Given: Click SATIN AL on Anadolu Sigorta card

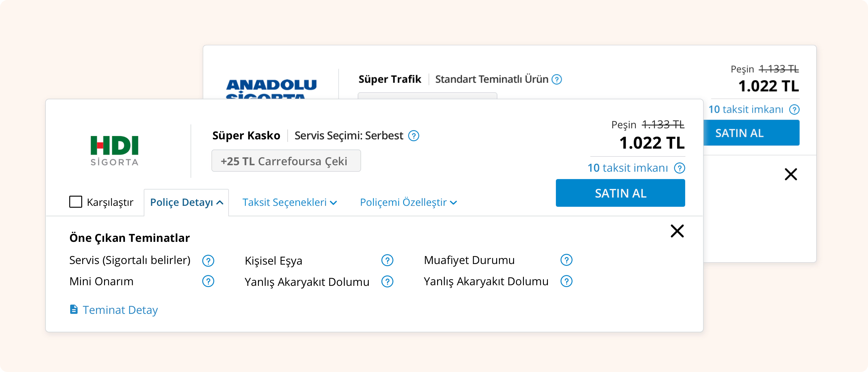Looking at the screenshot, I should point(751,133).
